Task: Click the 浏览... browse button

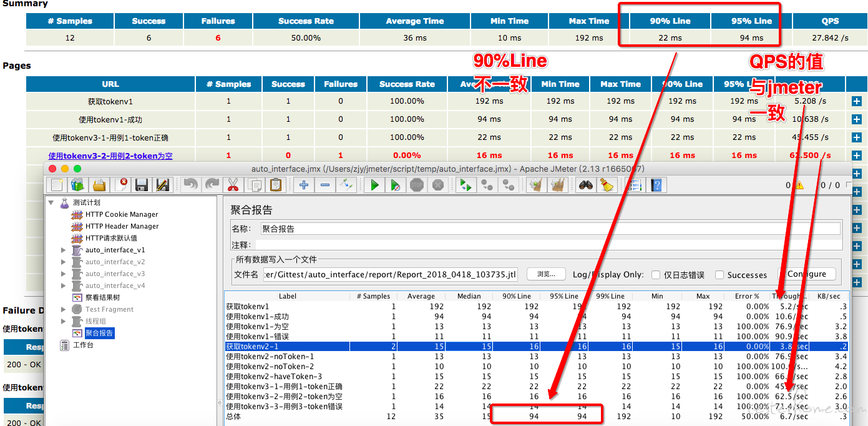Action: click(545, 274)
